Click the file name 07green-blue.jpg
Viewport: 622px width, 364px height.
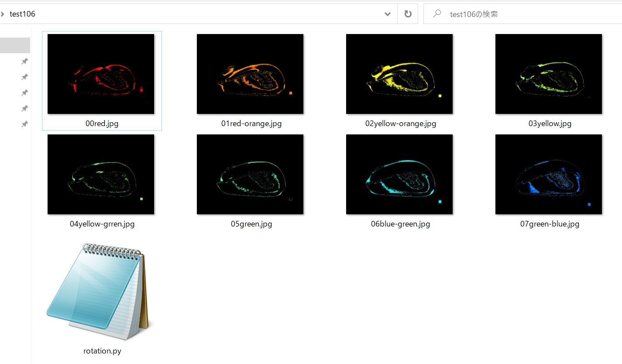(x=550, y=224)
